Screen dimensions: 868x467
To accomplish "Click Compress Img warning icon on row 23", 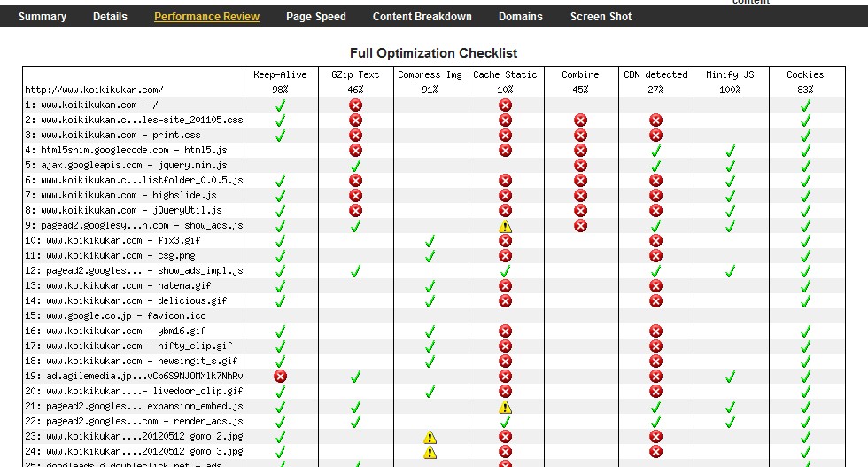I will pos(430,437).
